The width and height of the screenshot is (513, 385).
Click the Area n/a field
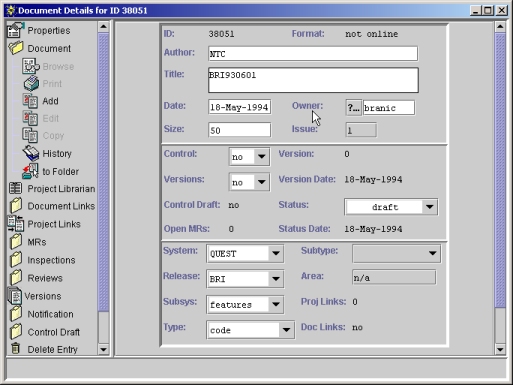394,278
